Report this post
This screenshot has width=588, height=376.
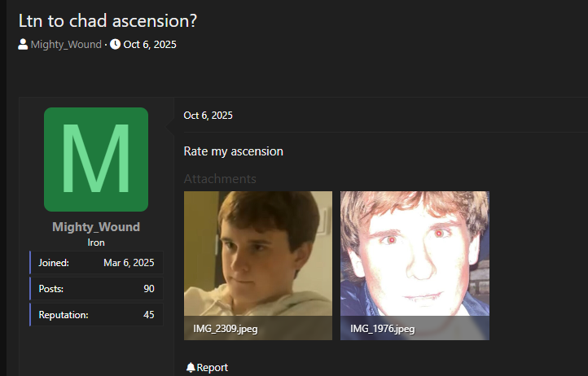(208, 367)
